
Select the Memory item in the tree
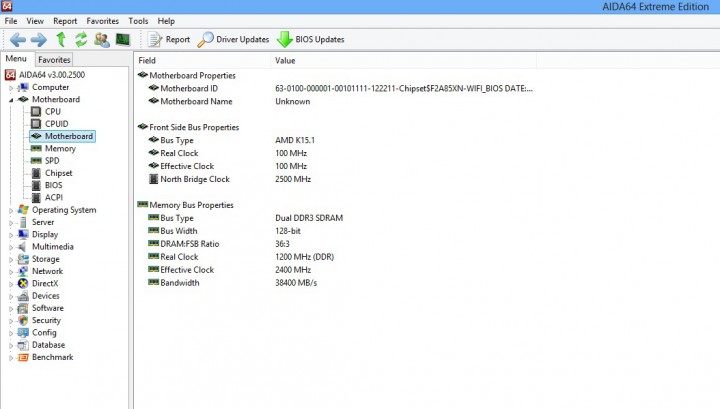[60, 148]
